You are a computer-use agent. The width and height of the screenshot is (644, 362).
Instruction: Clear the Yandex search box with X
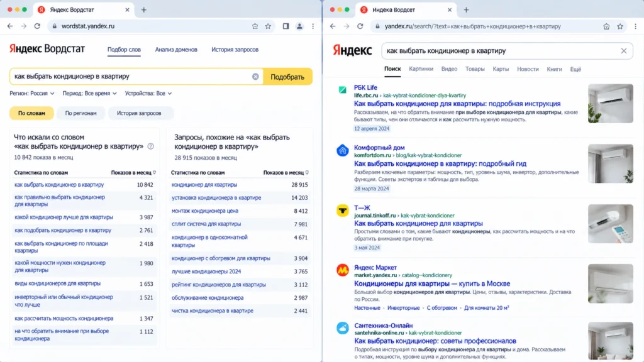624,51
